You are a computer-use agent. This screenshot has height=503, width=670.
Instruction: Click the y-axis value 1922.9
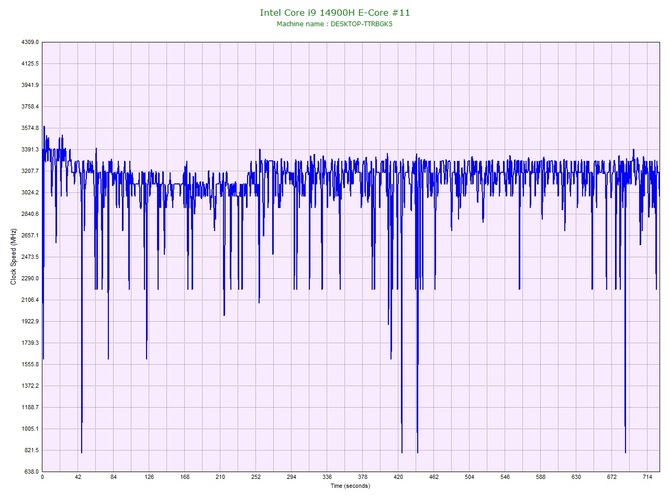point(30,321)
